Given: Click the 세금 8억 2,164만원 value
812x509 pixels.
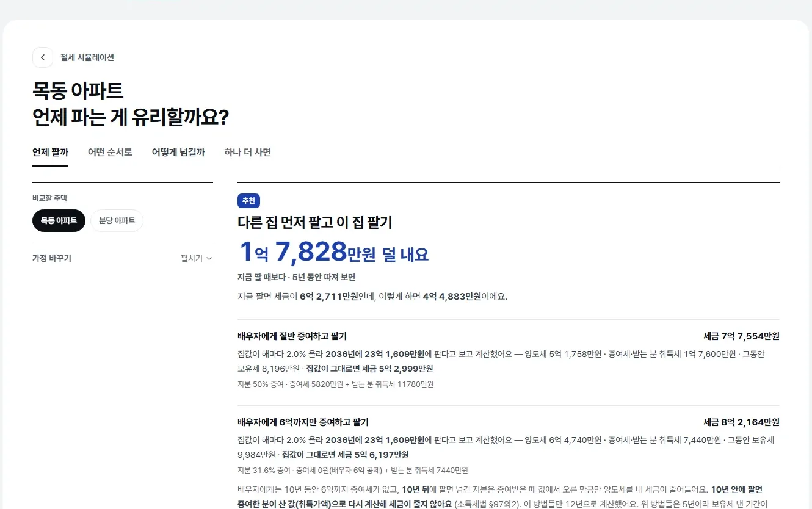Looking at the screenshot, I should point(741,422).
